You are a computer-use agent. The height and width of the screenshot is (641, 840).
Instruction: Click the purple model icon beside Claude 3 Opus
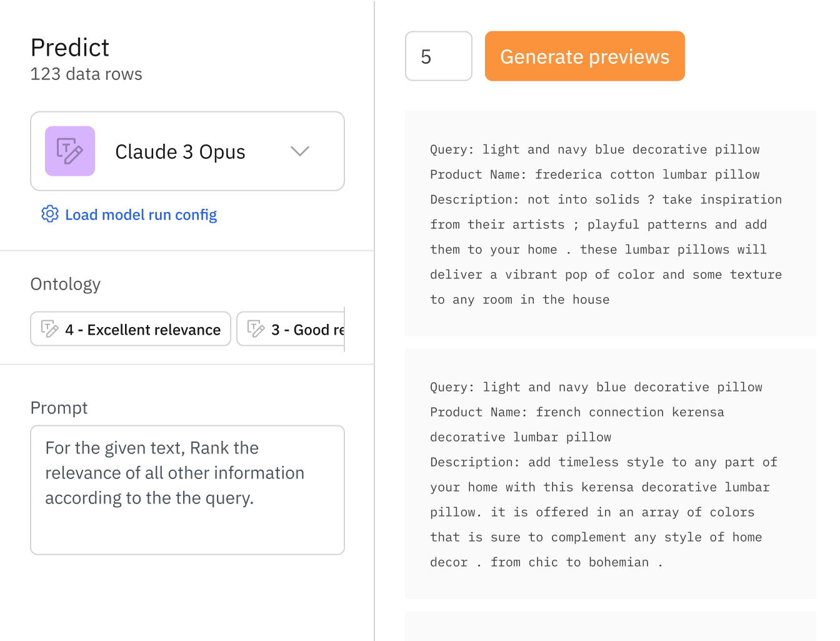(70, 151)
